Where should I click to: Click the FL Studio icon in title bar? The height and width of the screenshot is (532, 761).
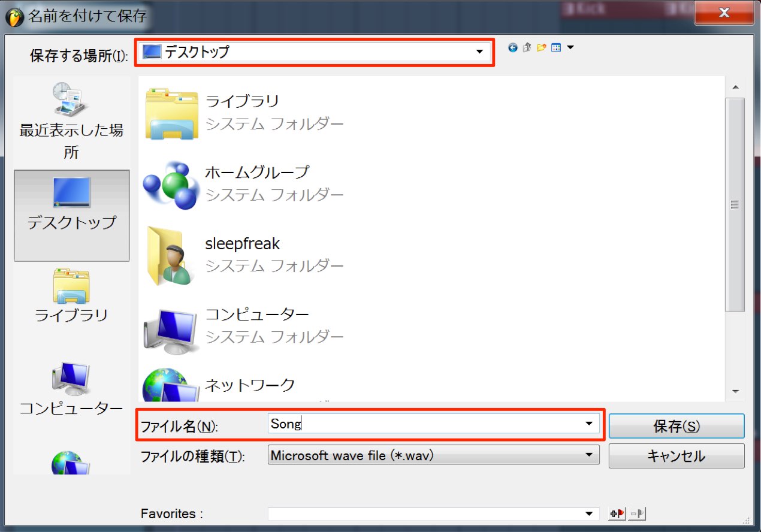tap(14, 17)
